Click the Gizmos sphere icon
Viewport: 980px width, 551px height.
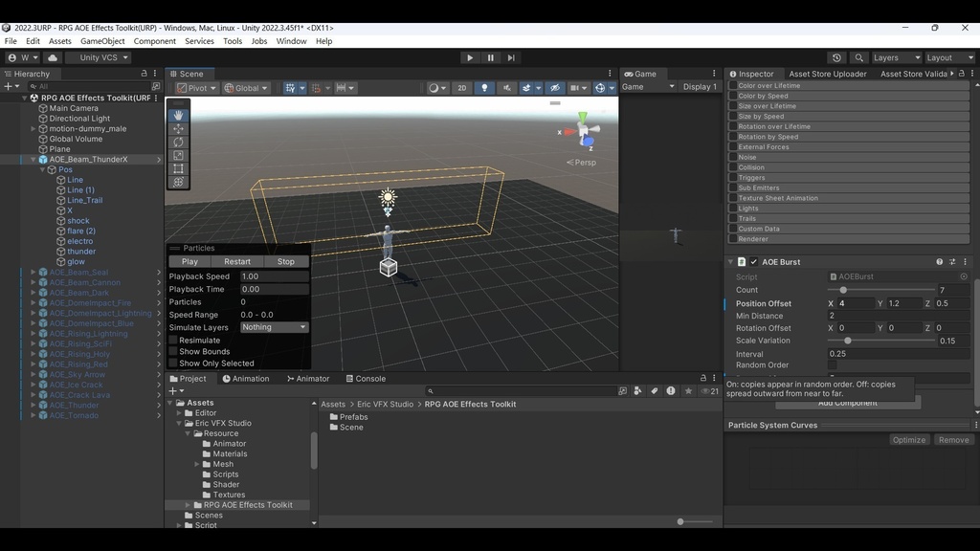click(600, 88)
